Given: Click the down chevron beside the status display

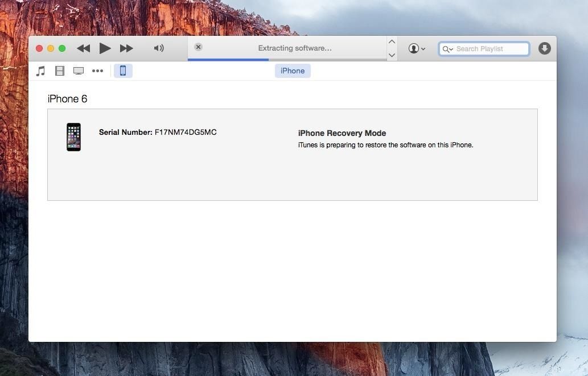Looking at the screenshot, I should click(x=392, y=55).
